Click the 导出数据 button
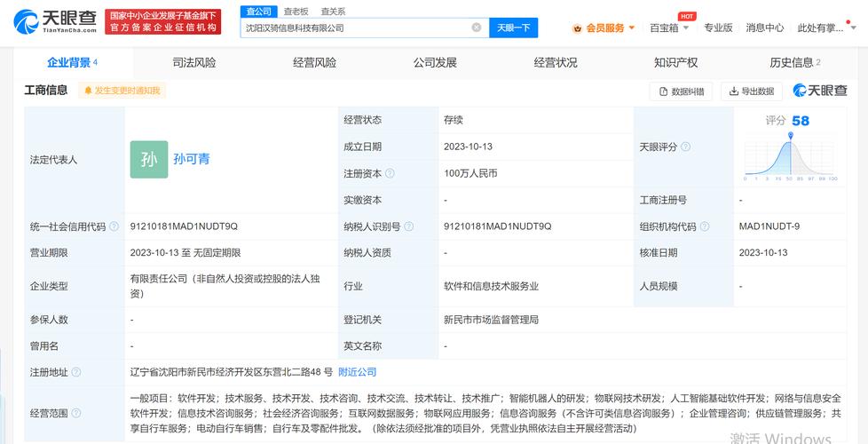 click(752, 91)
